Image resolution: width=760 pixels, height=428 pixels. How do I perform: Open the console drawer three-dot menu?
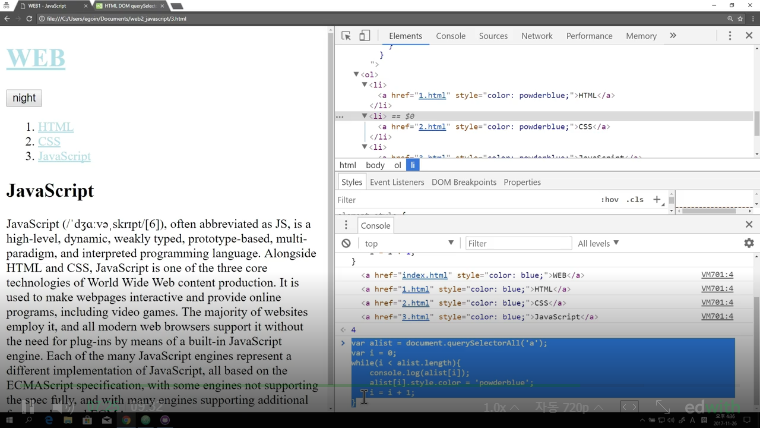point(346,225)
